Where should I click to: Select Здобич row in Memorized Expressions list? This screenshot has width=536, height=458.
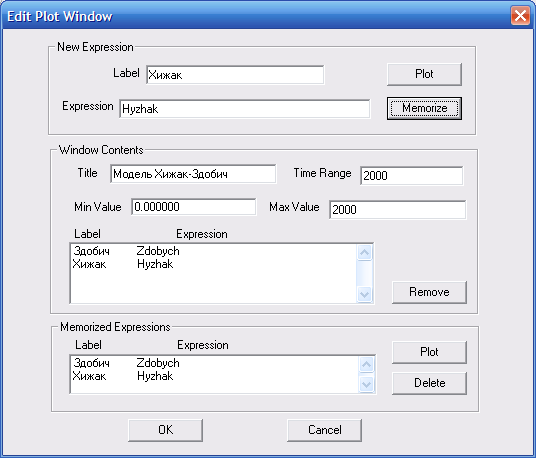215,363
